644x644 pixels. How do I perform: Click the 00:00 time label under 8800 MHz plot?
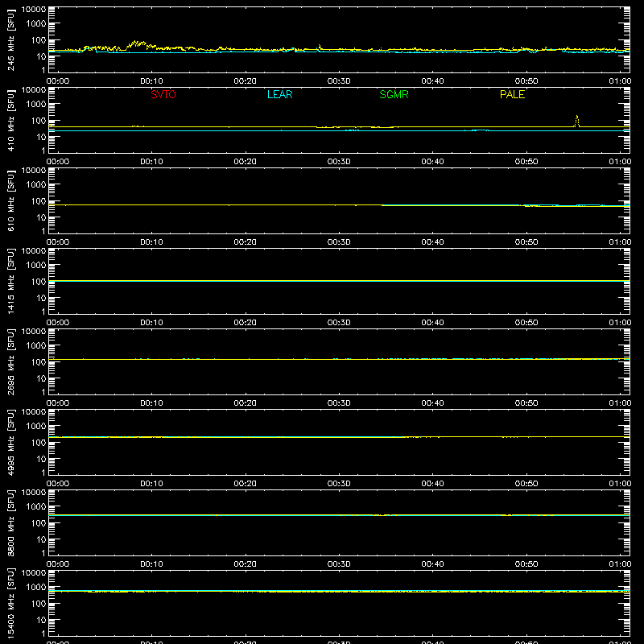coord(58,564)
